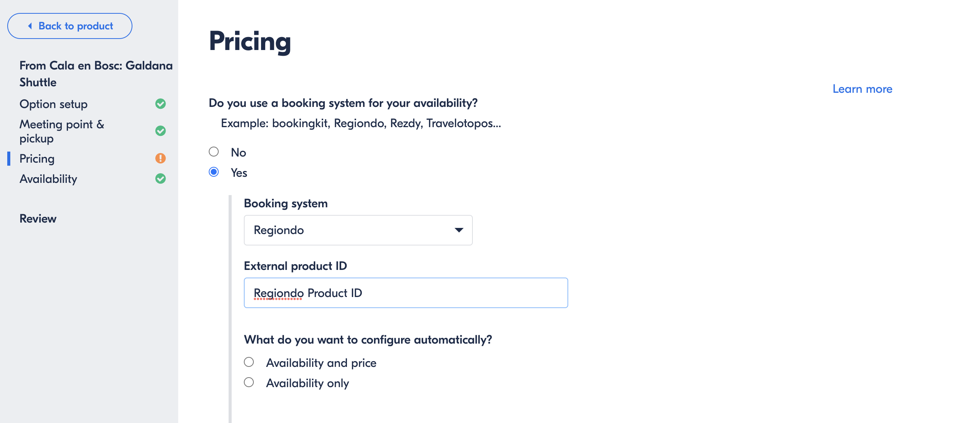Viewport: 980px width, 423px height.
Task: Click the dropdown caret in Booking system
Action: pos(459,230)
